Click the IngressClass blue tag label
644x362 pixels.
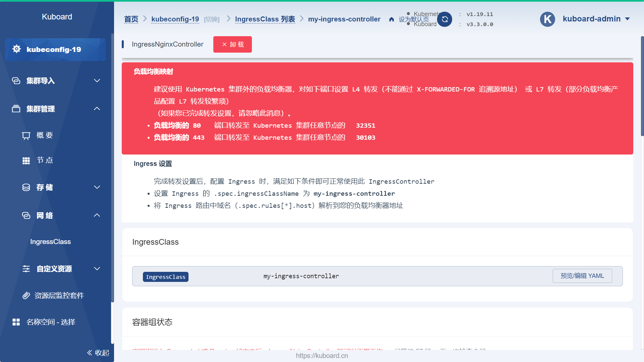pos(166,277)
